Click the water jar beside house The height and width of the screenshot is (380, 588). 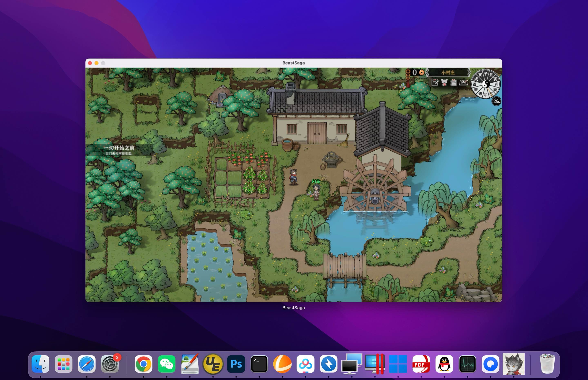point(287,145)
